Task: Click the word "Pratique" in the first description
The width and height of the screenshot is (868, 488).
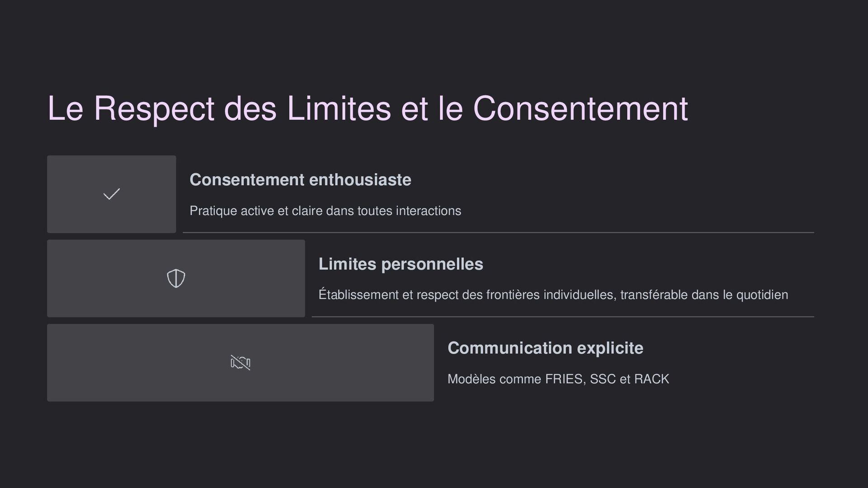Action: coord(213,211)
